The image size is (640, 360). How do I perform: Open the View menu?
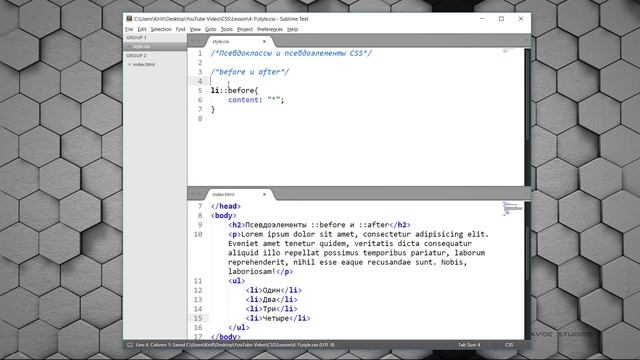pos(195,29)
